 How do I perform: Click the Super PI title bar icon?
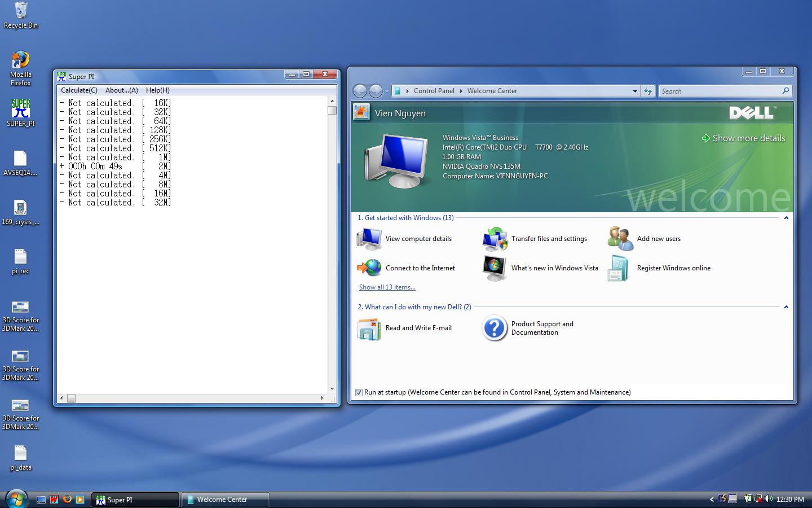pos(61,76)
